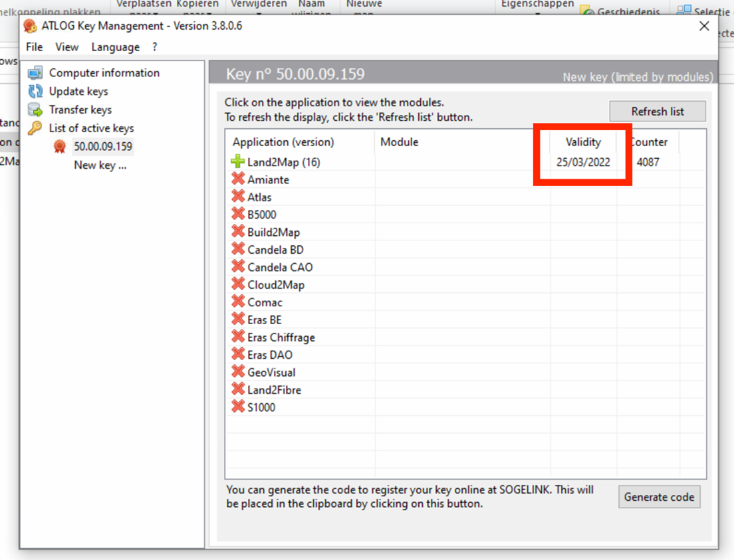The height and width of the screenshot is (560, 734).
Task: Click the red X icon next to Land2Fibre
Action: pos(238,389)
